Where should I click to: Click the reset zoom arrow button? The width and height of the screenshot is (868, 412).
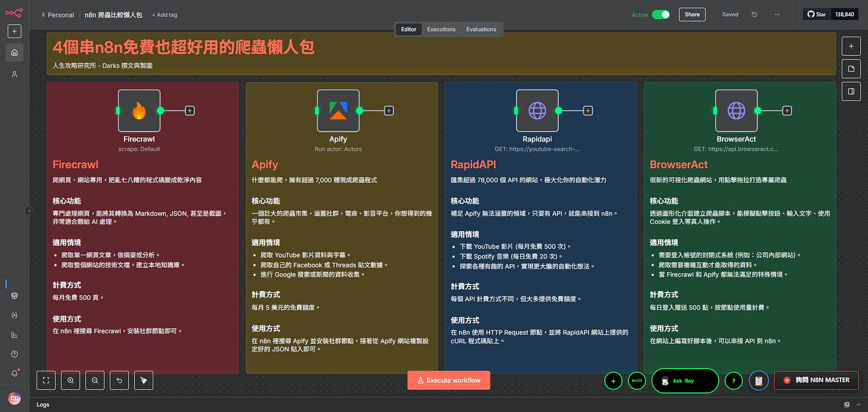(x=119, y=380)
